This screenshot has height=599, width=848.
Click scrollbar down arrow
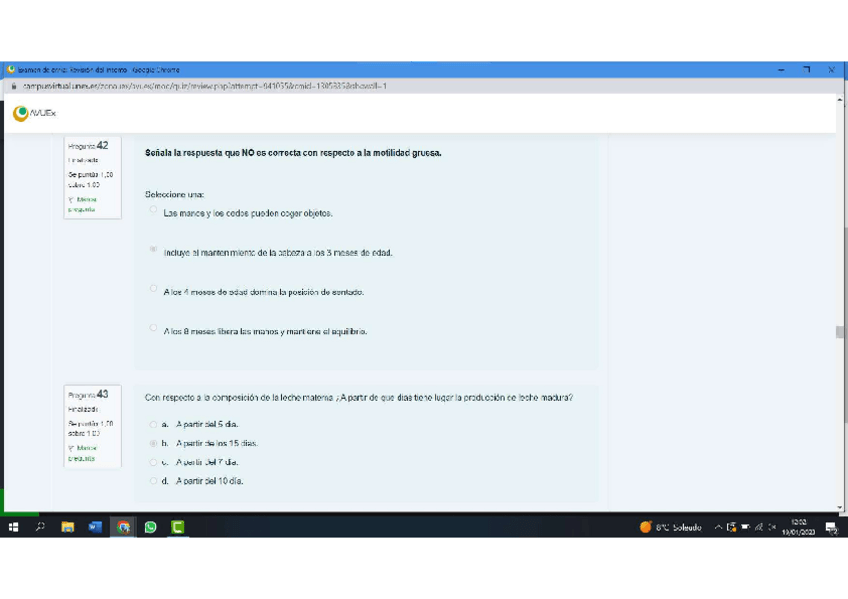(839, 507)
